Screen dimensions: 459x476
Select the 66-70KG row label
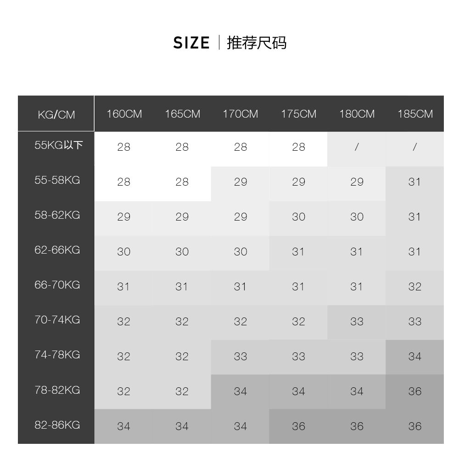[57, 285]
